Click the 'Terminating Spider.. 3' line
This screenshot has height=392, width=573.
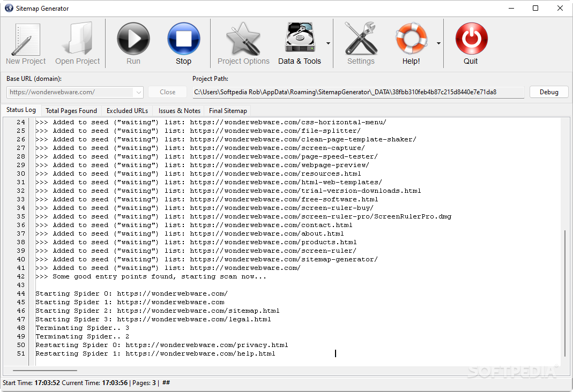(x=82, y=328)
